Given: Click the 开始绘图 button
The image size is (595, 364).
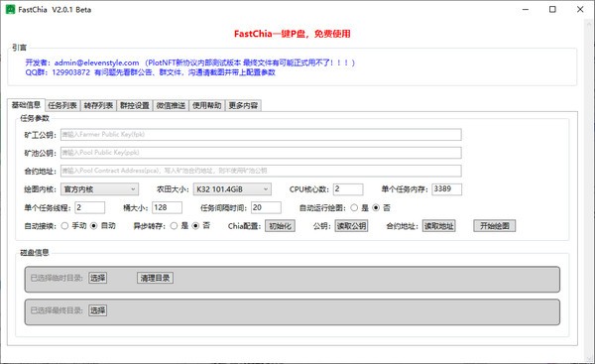Looking at the screenshot, I should point(495,226).
